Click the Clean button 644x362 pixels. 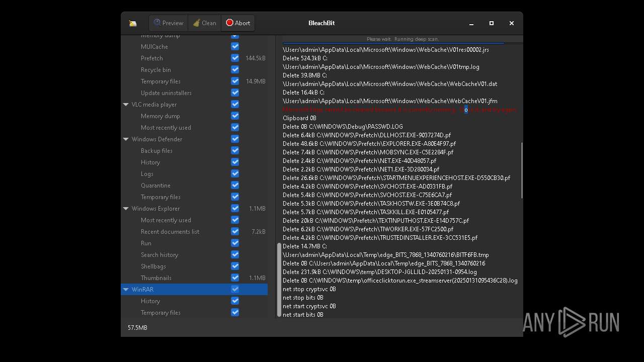(x=205, y=23)
